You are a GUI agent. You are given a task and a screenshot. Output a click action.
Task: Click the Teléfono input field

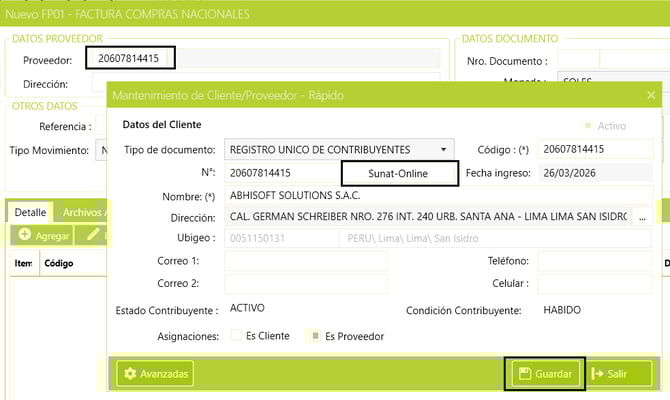pos(594,261)
